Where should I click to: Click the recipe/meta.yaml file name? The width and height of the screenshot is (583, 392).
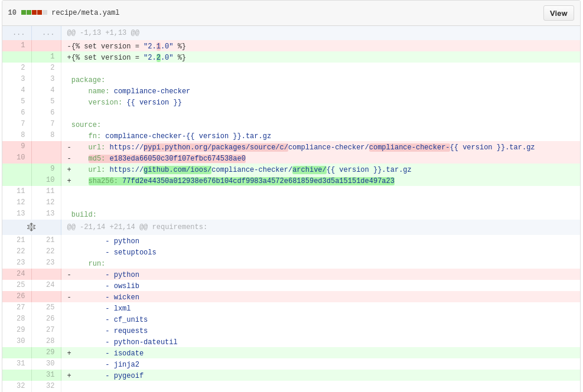86,12
